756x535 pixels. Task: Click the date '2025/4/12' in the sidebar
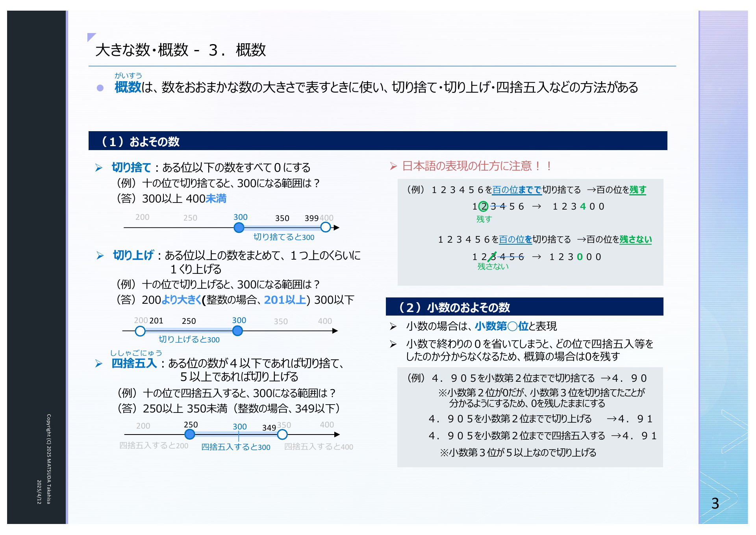click(x=39, y=492)
